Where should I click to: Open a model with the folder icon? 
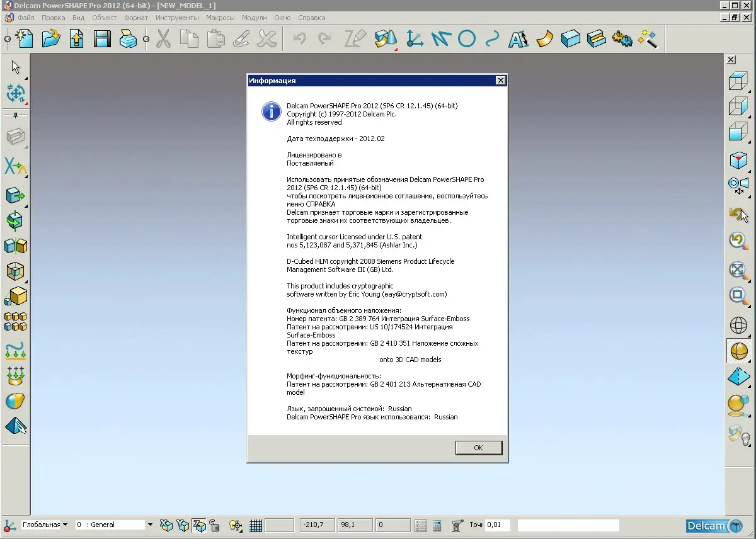(x=50, y=39)
